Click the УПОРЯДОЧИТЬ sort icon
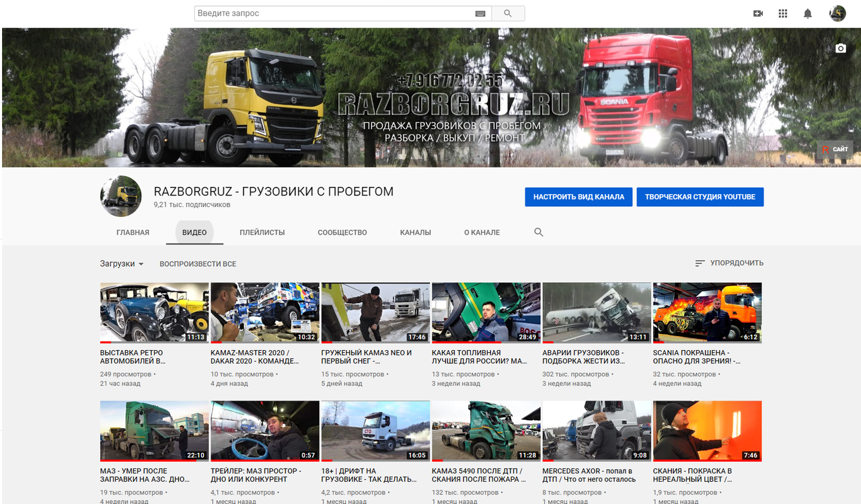 point(700,263)
